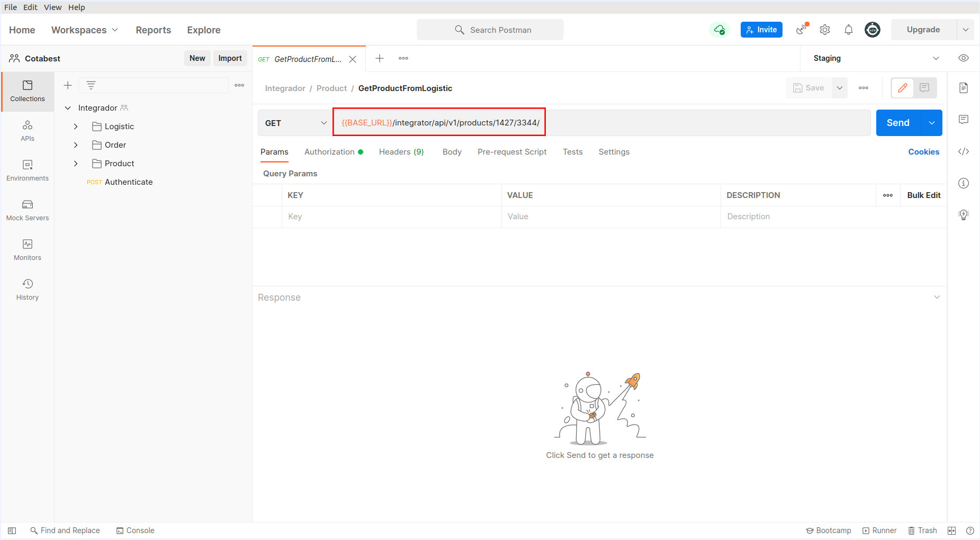Open the HTTP method GET dropdown
The width and height of the screenshot is (980, 540).
coord(295,123)
